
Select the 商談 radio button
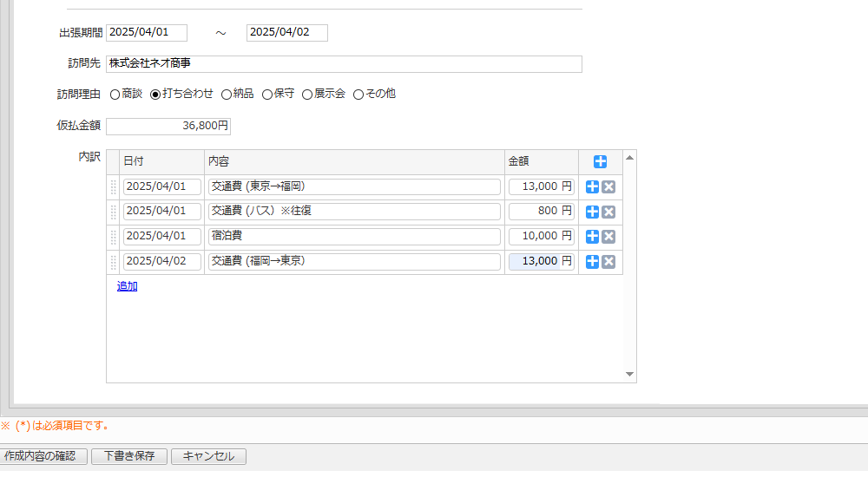[115, 95]
